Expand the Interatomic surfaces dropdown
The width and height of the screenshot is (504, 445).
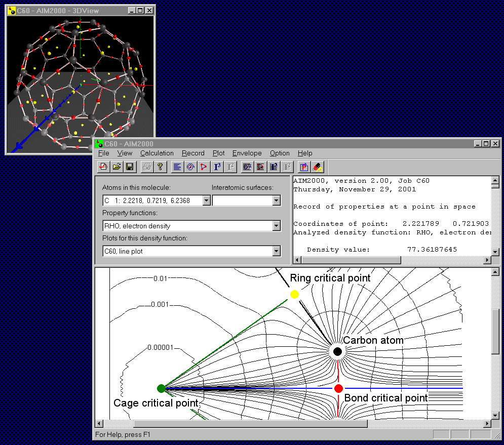point(277,200)
